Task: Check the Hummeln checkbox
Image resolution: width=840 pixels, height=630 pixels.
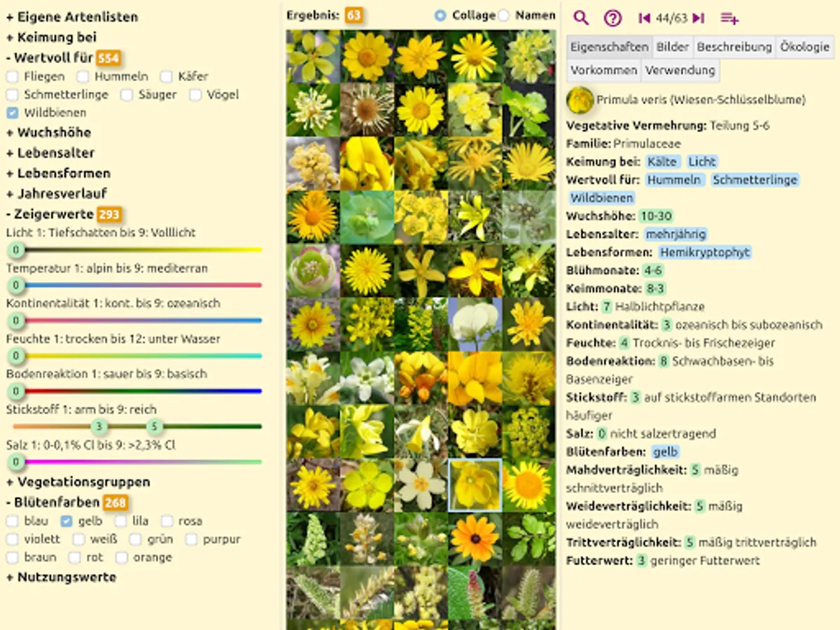Action: (x=83, y=76)
